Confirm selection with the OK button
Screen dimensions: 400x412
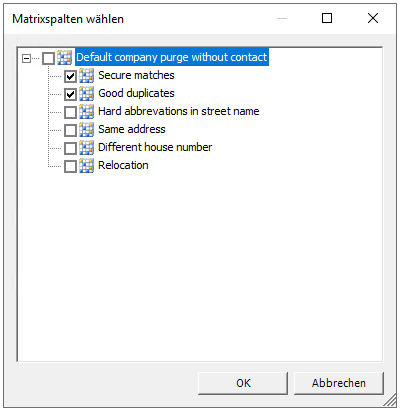243,383
